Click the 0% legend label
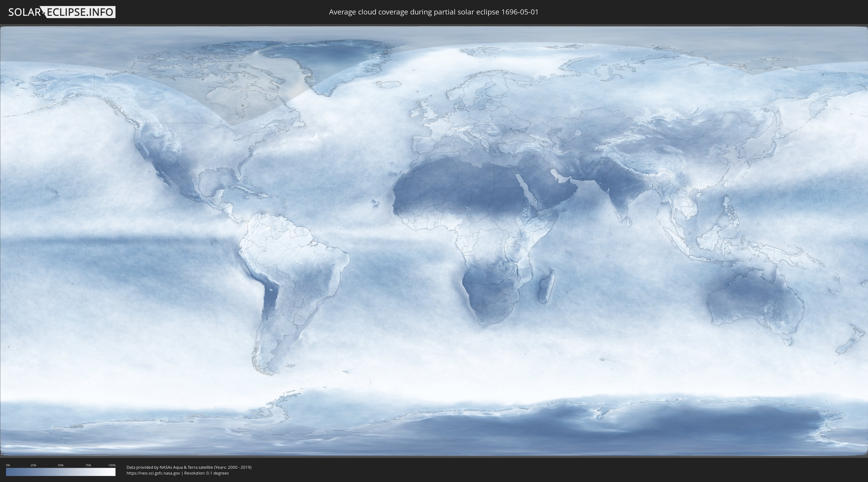The height and width of the screenshot is (482, 868). point(8,465)
